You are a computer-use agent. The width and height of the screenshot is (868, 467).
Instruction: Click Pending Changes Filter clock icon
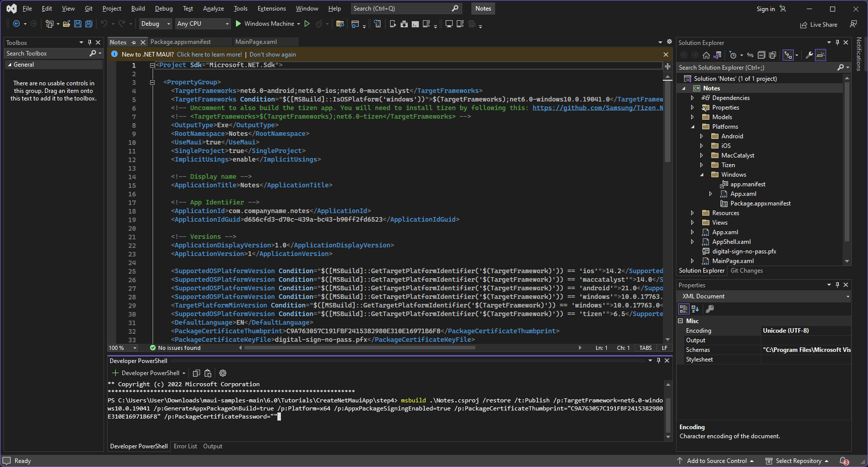tap(733, 55)
